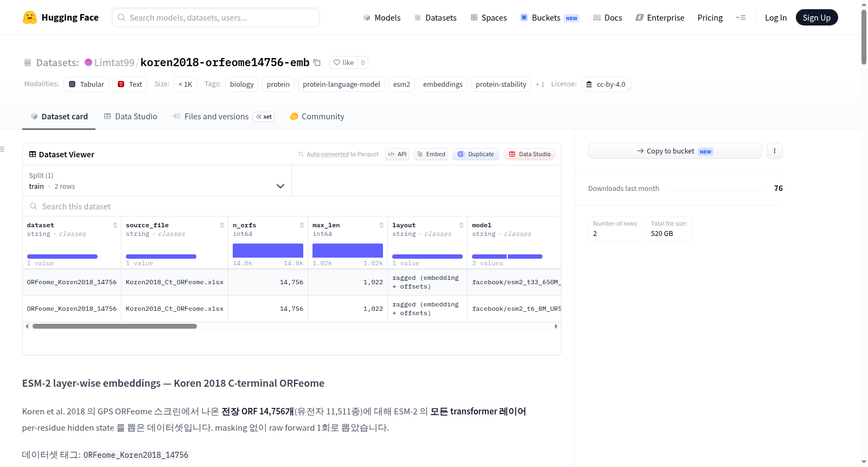
Task: Click the esm2 tag
Action: point(401,84)
